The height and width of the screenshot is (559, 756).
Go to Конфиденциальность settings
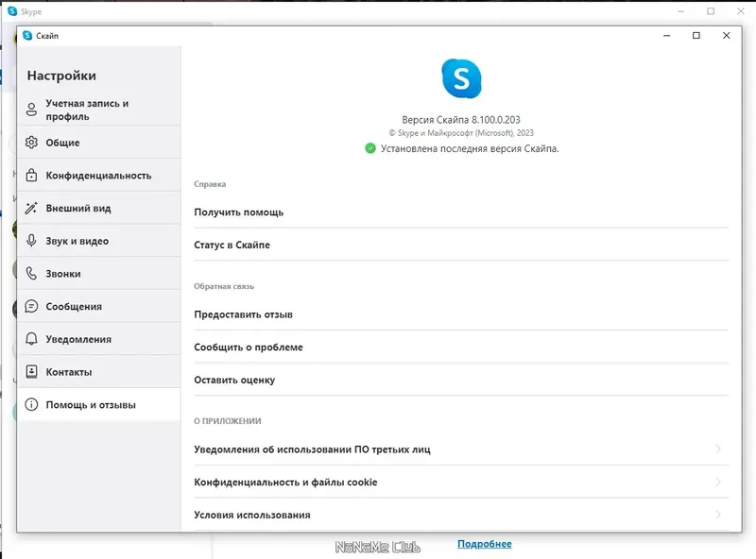coord(99,175)
